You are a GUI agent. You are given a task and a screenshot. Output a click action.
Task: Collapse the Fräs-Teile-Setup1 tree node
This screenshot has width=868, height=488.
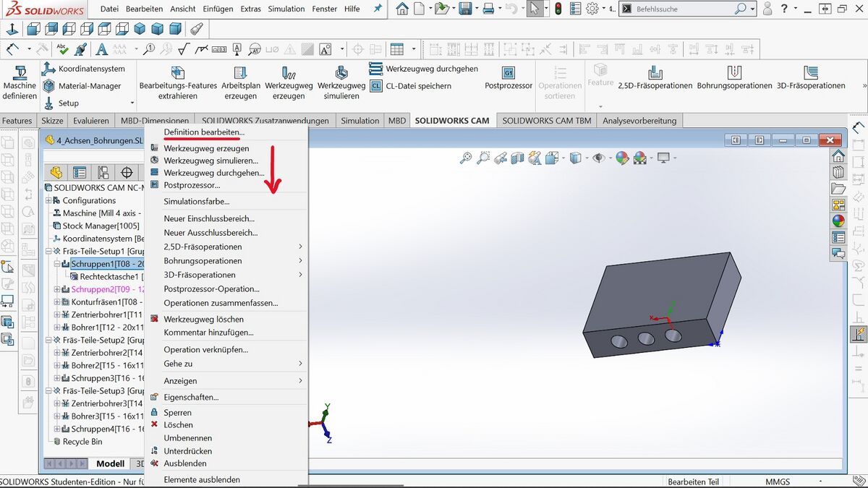click(48, 252)
